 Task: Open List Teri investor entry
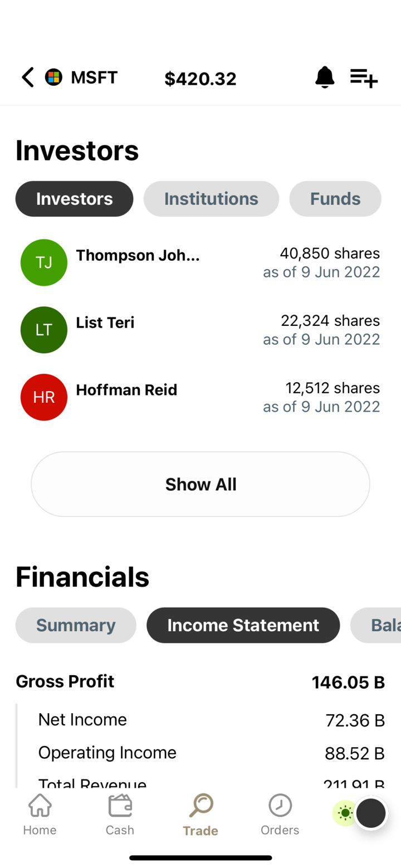[x=200, y=330]
